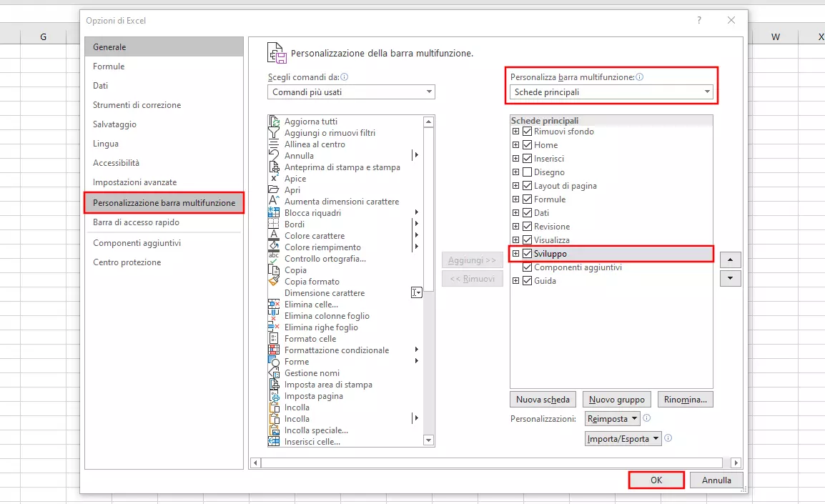Click the Rinomina button
Screen dimensions: 825x504
point(685,399)
